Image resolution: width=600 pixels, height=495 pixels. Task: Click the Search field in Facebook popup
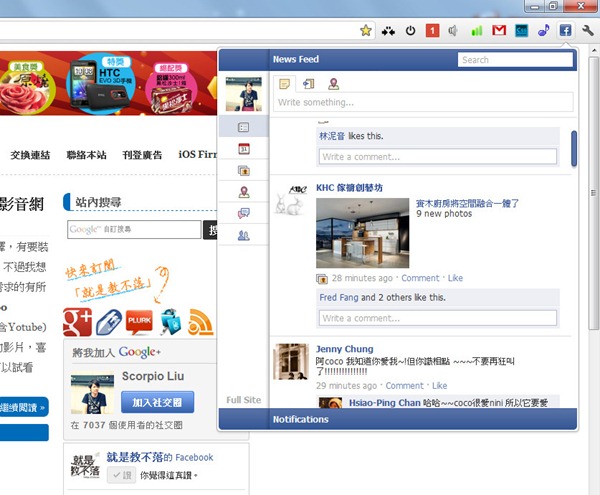[x=515, y=60]
